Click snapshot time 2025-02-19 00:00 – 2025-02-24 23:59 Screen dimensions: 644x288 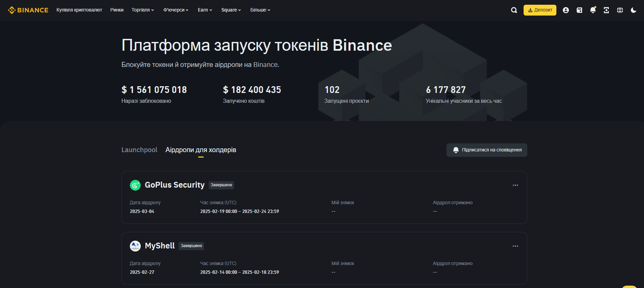click(239, 211)
